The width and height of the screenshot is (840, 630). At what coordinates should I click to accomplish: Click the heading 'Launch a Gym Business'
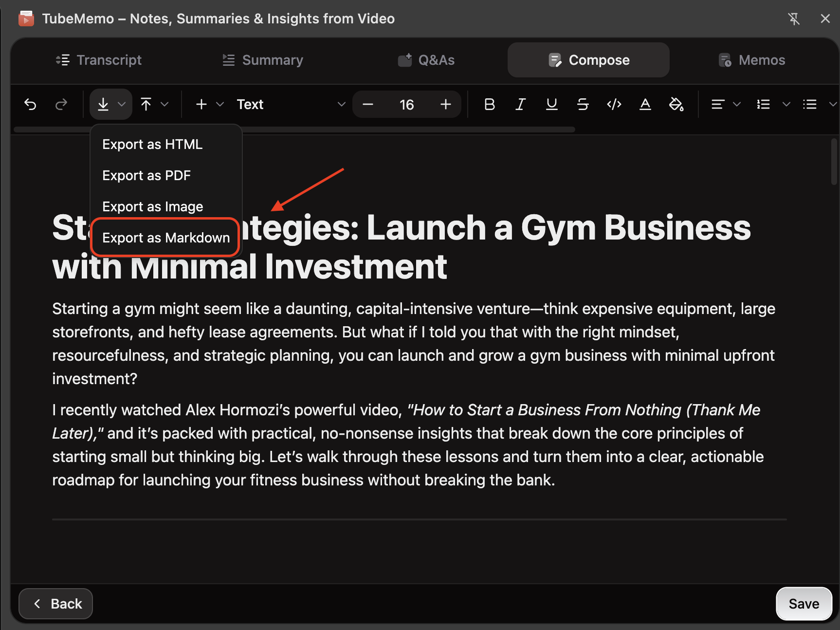point(559,228)
